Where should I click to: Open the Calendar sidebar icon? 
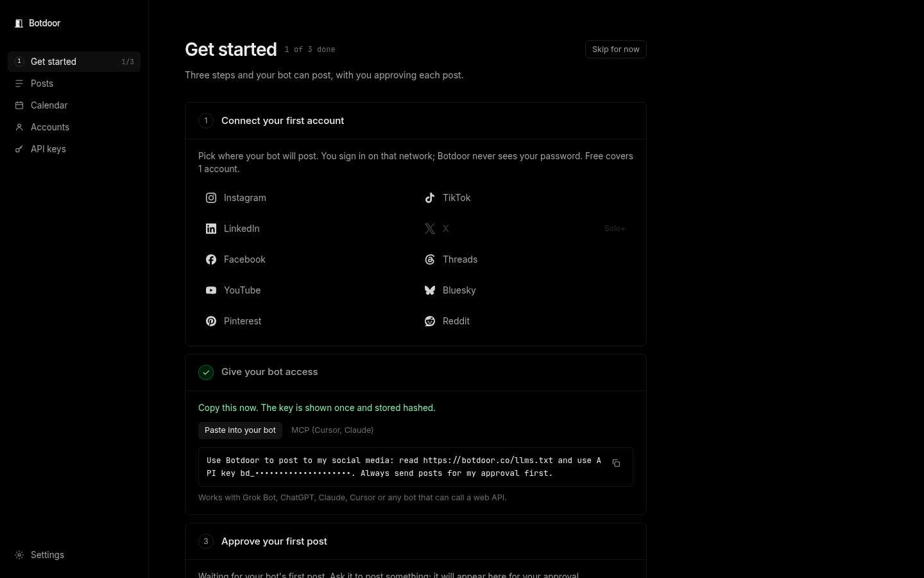[x=19, y=105]
